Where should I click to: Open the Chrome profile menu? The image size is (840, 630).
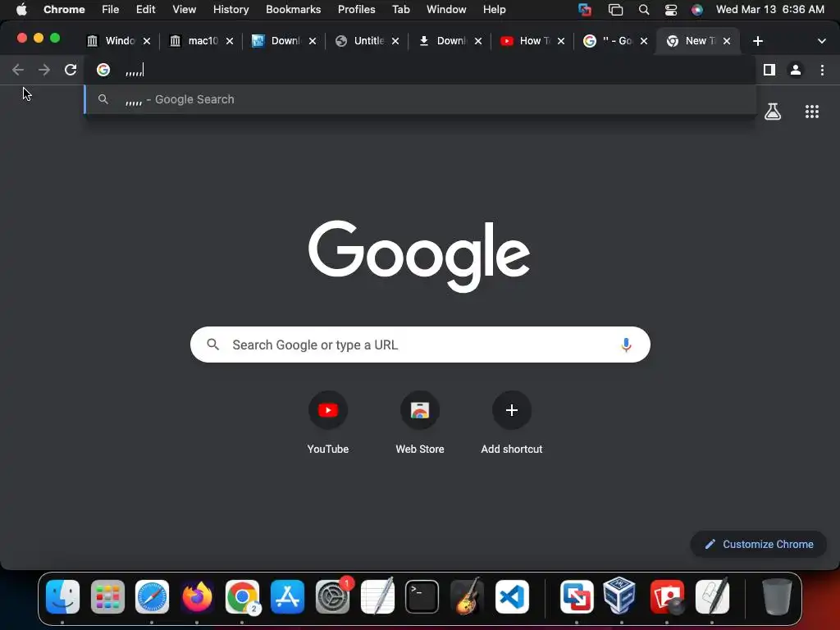[796, 70]
